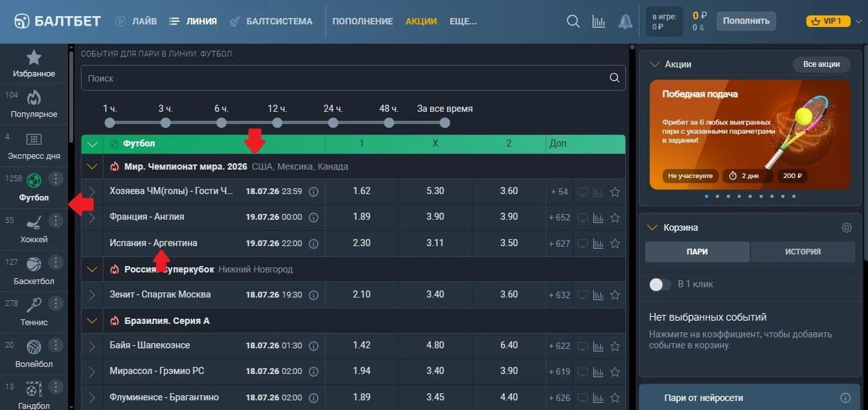
Task: Open basket settings gear icon
Action: tap(847, 227)
